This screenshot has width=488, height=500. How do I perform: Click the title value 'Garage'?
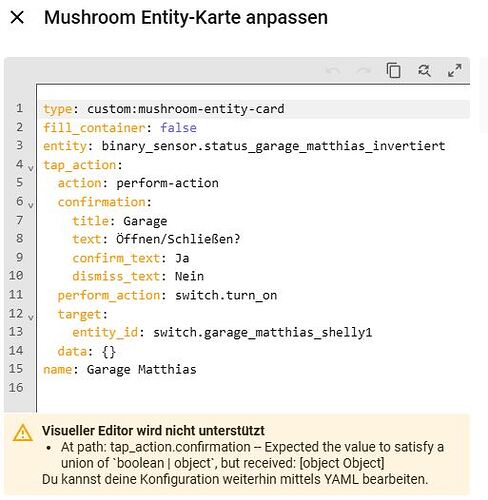[x=145, y=221]
